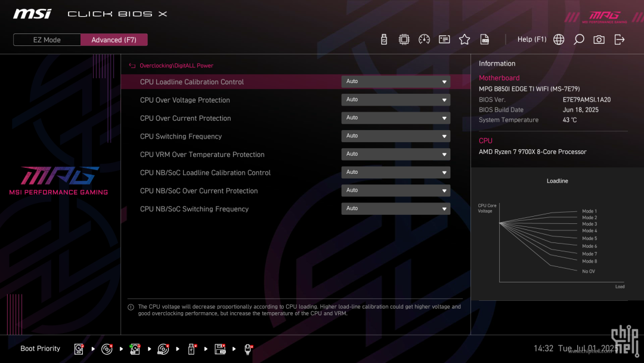Viewport: 644px width, 363px height.
Task: Select CPU NB/SoC Over Current Protection label
Action: [x=199, y=190]
